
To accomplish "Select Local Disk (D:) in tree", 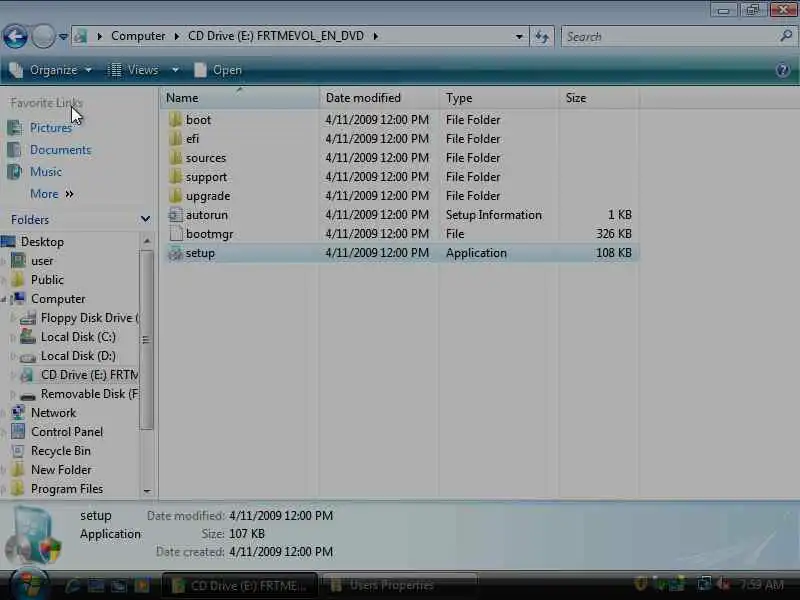I will tap(78, 356).
